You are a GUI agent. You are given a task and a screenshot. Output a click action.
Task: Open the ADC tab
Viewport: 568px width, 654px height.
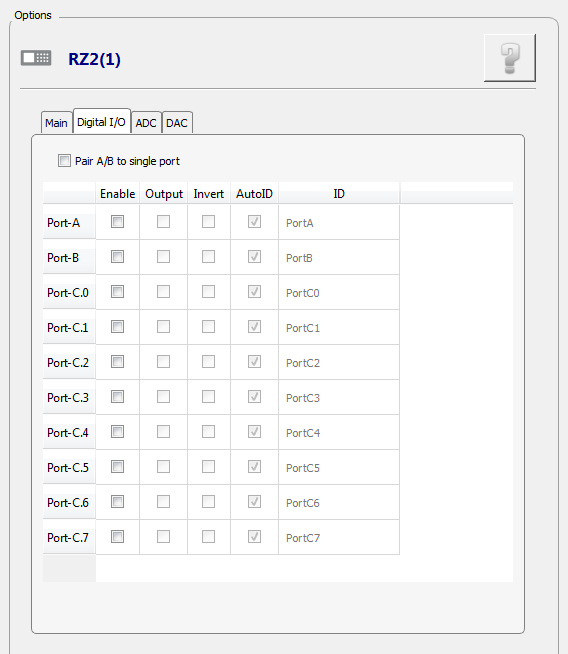click(146, 123)
